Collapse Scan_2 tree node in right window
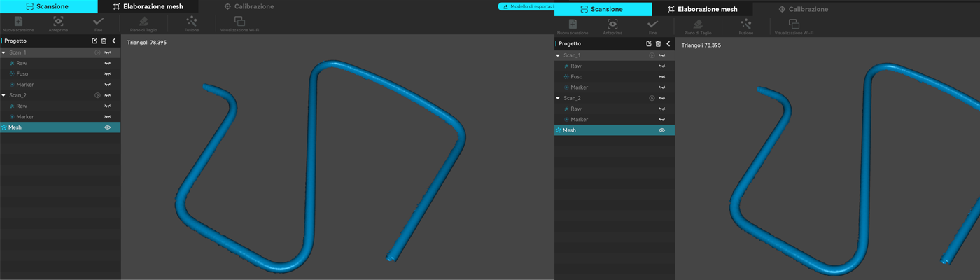Screen dimensions: 980x280 pos(558,98)
